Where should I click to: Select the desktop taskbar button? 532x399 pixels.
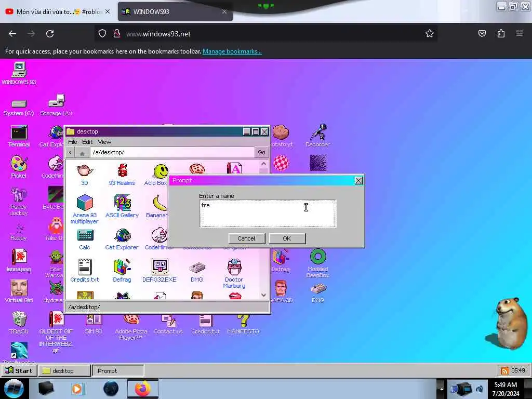(x=64, y=371)
